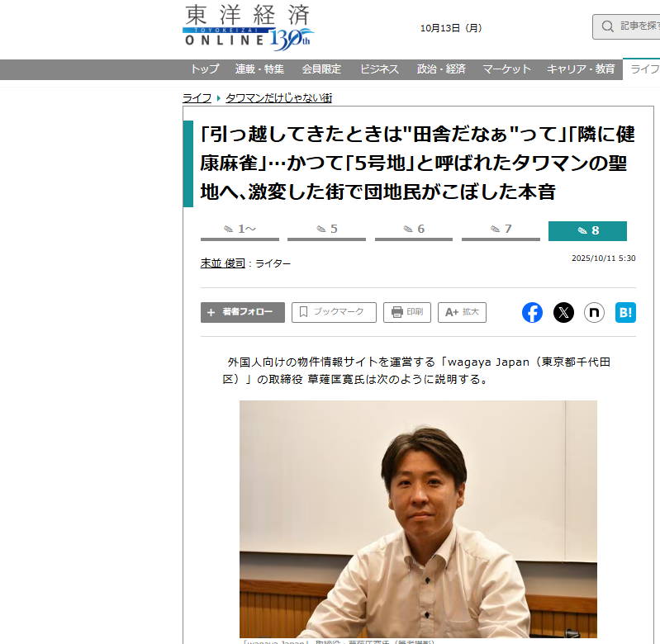Viewport: 660px width, 644px height.
Task: Click the search magnifier icon
Action: point(607,26)
